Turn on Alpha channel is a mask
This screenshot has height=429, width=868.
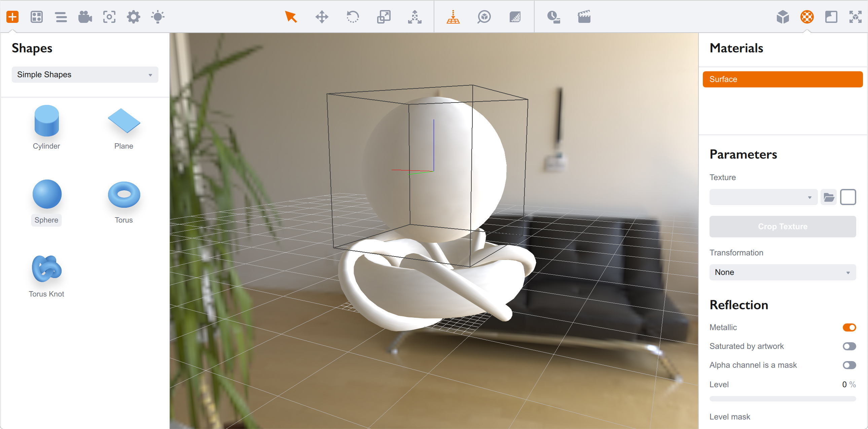(849, 365)
